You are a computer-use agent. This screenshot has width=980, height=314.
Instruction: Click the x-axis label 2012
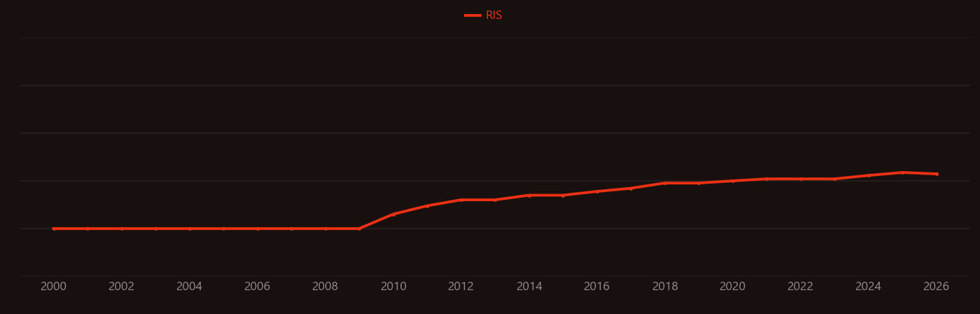461,287
